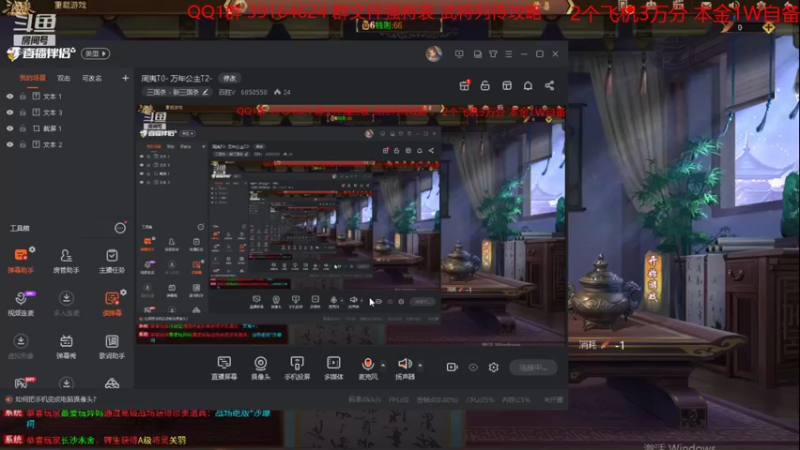Share the live room
800x450 pixels.
coord(549,85)
